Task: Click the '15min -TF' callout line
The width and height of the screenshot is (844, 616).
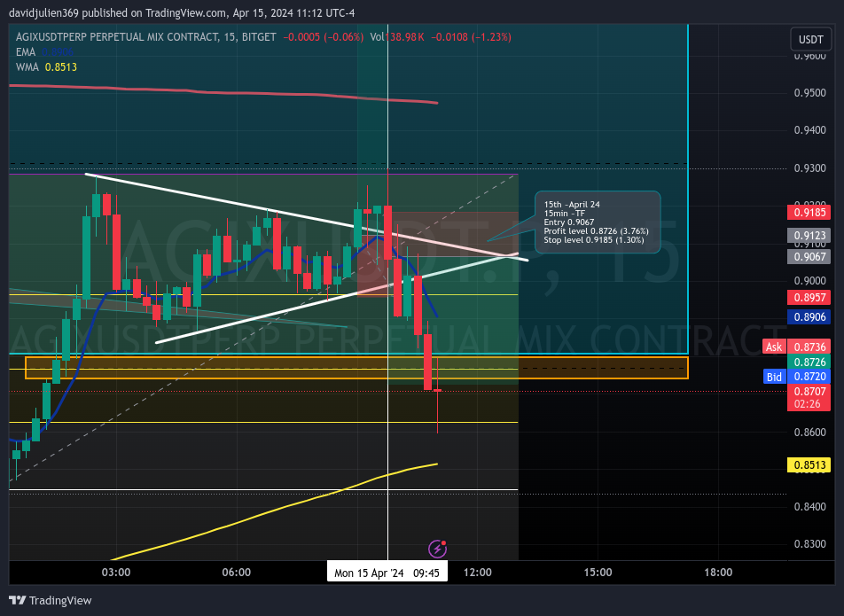Action: tap(564, 214)
